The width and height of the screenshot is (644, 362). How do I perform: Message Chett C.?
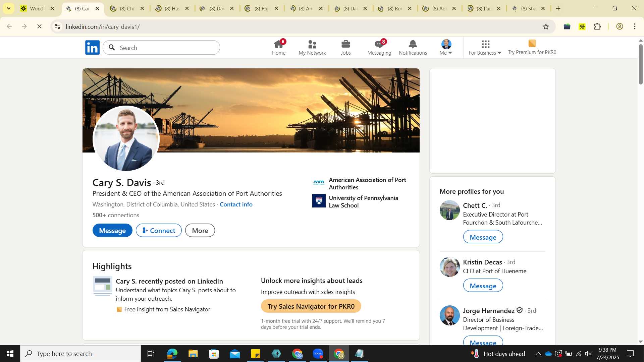click(483, 237)
